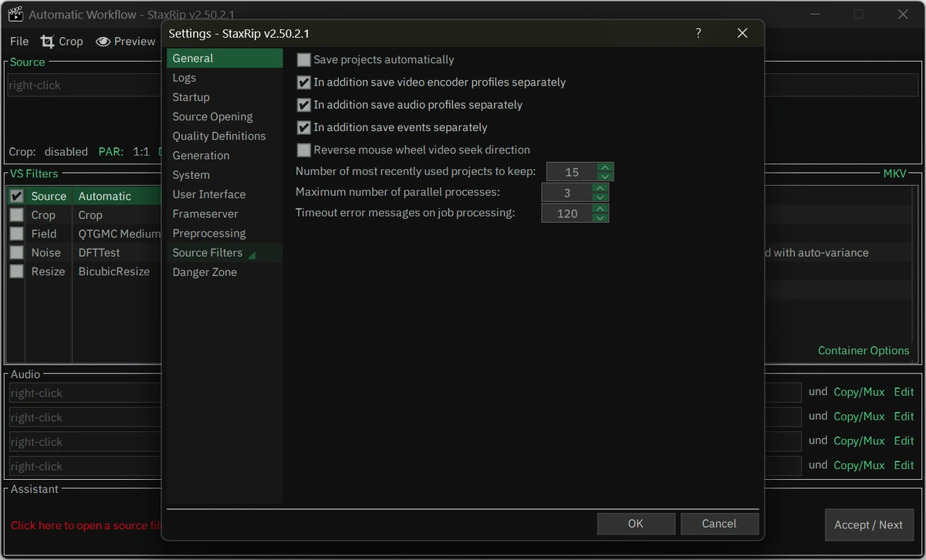The height and width of the screenshot is (560, 926).
Task: Click second audio track Copy/Mux link
Action: [x=859, y=417]
